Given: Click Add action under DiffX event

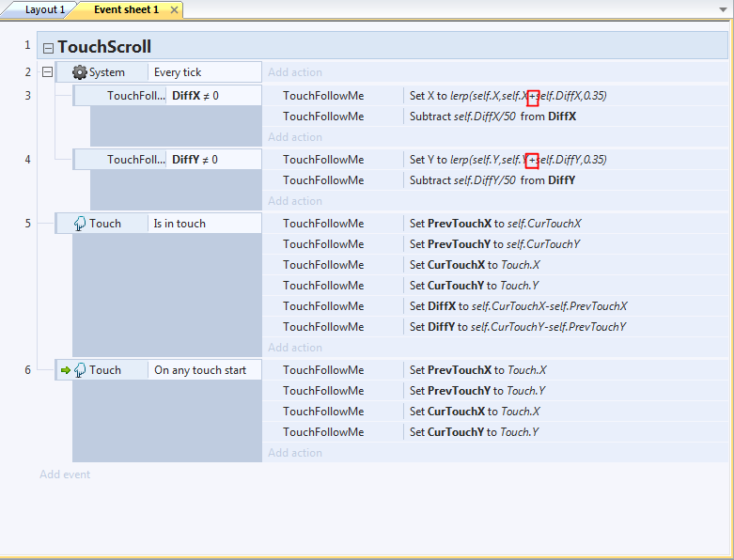Looking at the screenshot, I should click(x=295, y=137).
